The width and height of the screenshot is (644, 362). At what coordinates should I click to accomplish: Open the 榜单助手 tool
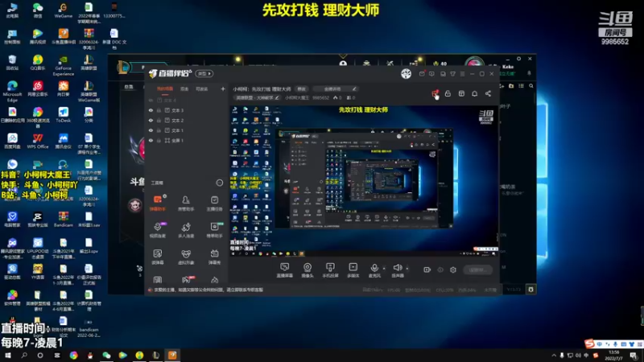pos(214,230)
